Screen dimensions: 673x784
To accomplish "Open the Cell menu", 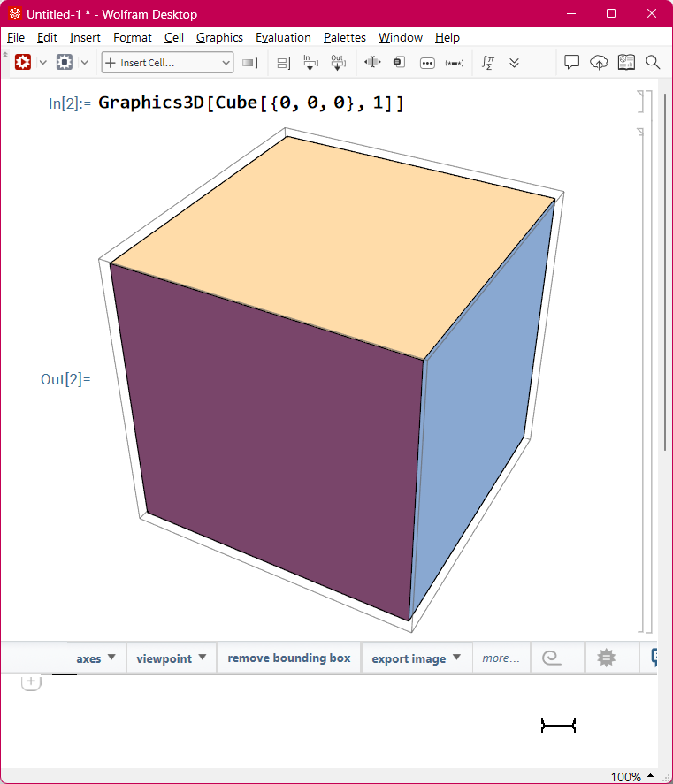I will [174, 37].
